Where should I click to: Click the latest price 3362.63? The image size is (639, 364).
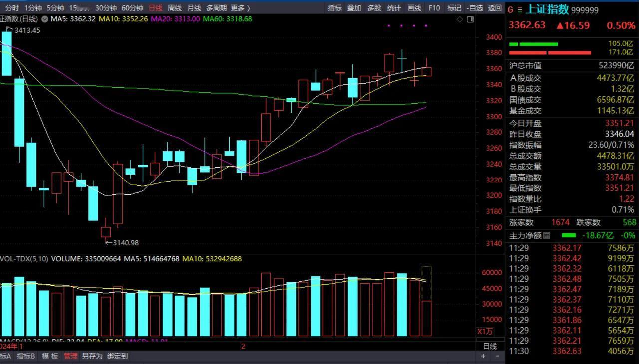(x=527, y=25)
